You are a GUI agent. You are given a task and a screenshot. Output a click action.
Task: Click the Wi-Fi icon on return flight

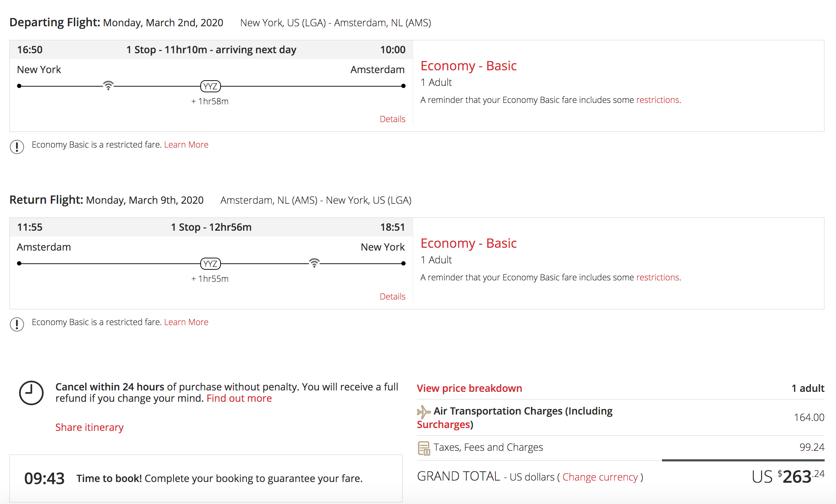(314, 263)
